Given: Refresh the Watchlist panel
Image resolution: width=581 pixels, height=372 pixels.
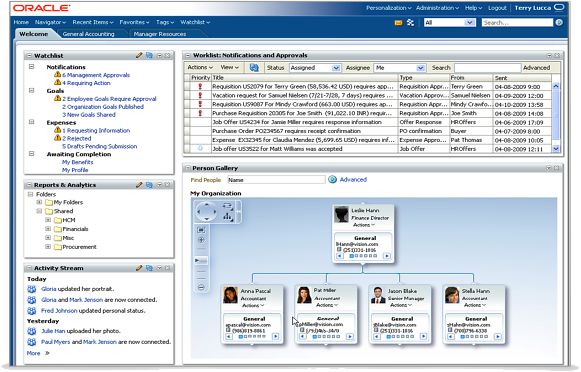Looking at the screenshot, I should [149, 55].
